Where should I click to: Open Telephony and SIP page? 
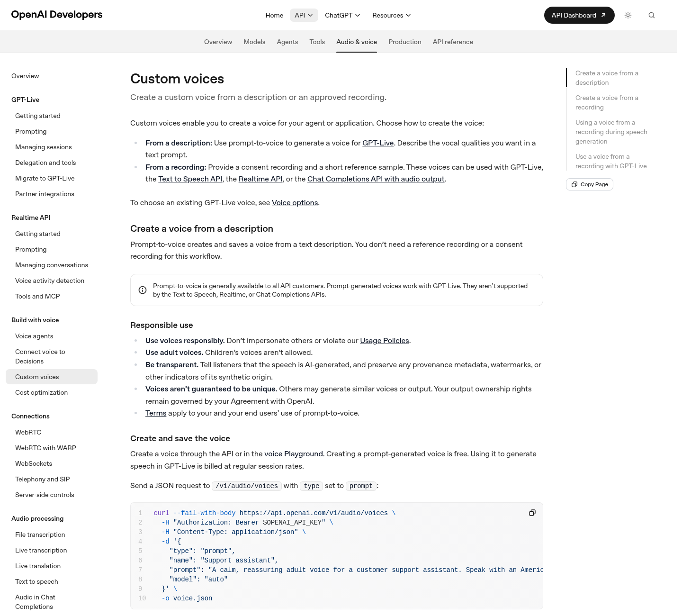(42, 479)
